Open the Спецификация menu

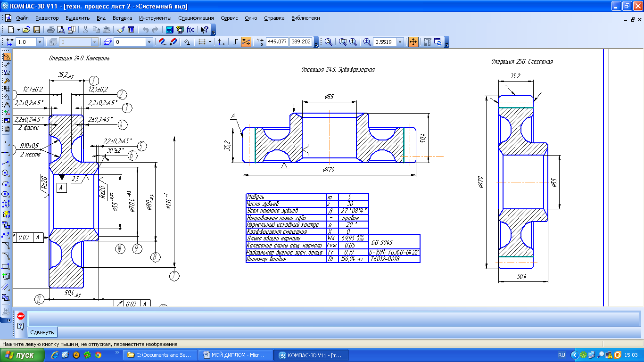[x=196, y=18]
